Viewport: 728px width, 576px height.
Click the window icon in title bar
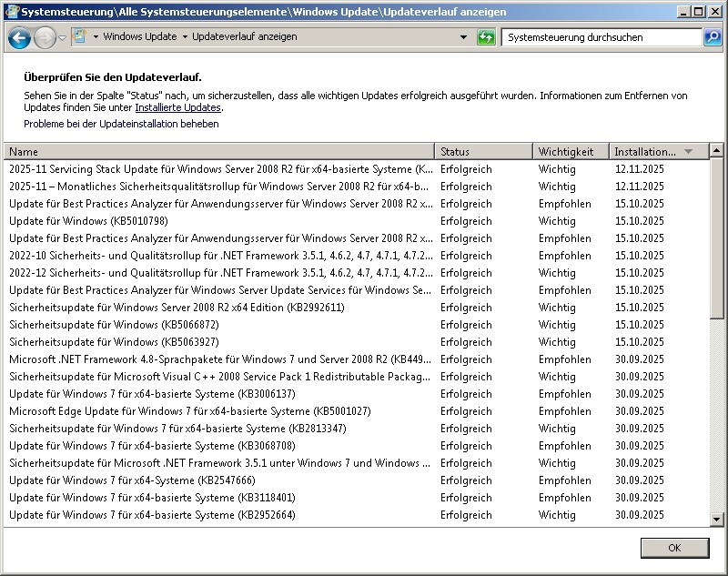coord(10,12)
